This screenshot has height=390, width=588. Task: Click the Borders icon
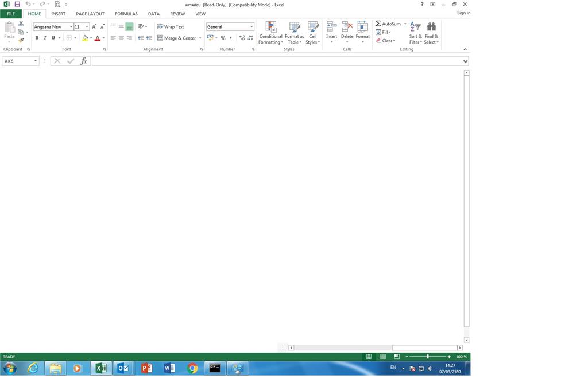coord(69,38)
